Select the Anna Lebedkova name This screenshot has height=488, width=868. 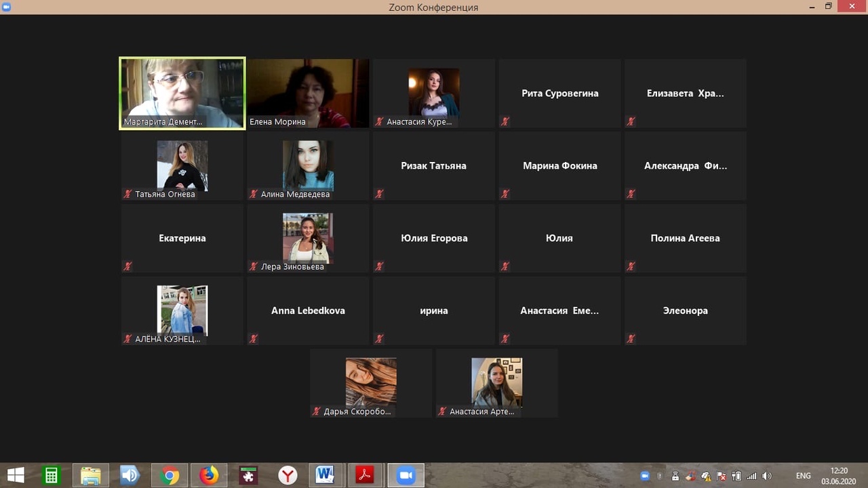[308, 310]
